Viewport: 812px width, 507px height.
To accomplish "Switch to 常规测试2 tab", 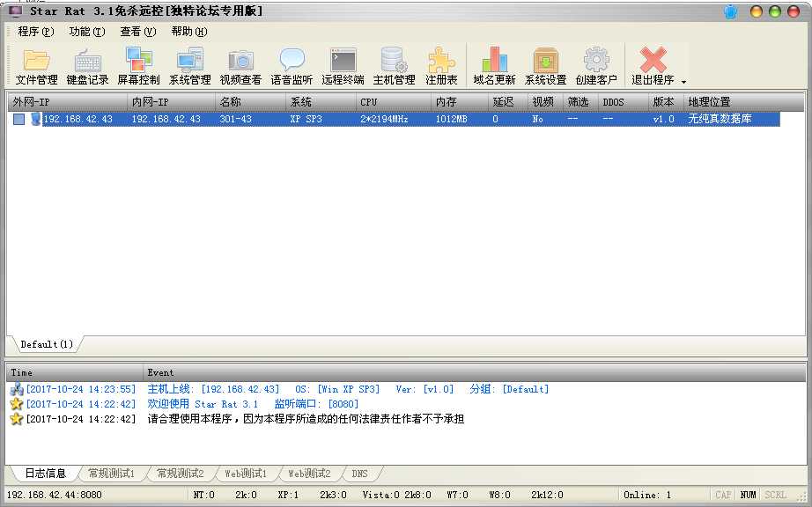I will point(181,473).
